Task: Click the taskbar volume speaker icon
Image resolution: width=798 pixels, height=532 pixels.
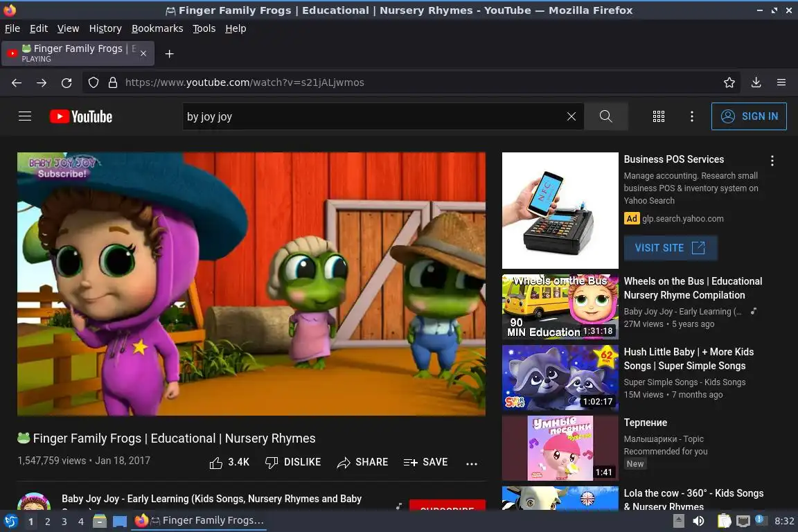Action: point(699,521)
